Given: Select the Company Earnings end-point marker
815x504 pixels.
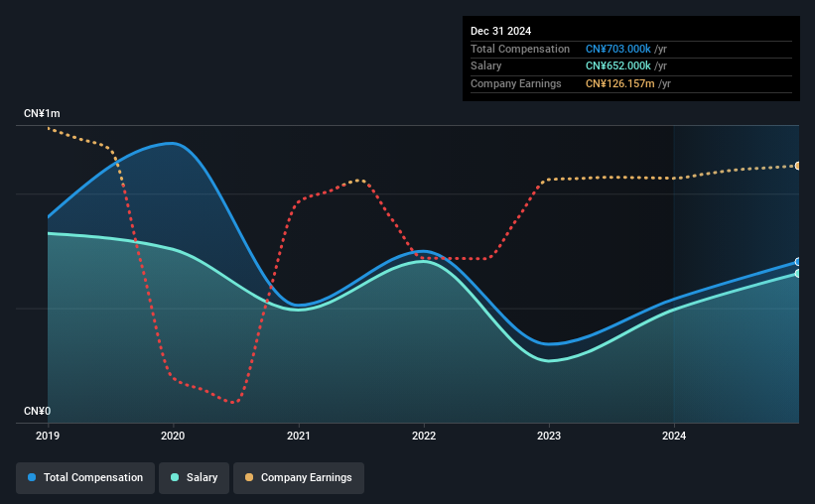Looking at the screenshot, I should point(798,166).
